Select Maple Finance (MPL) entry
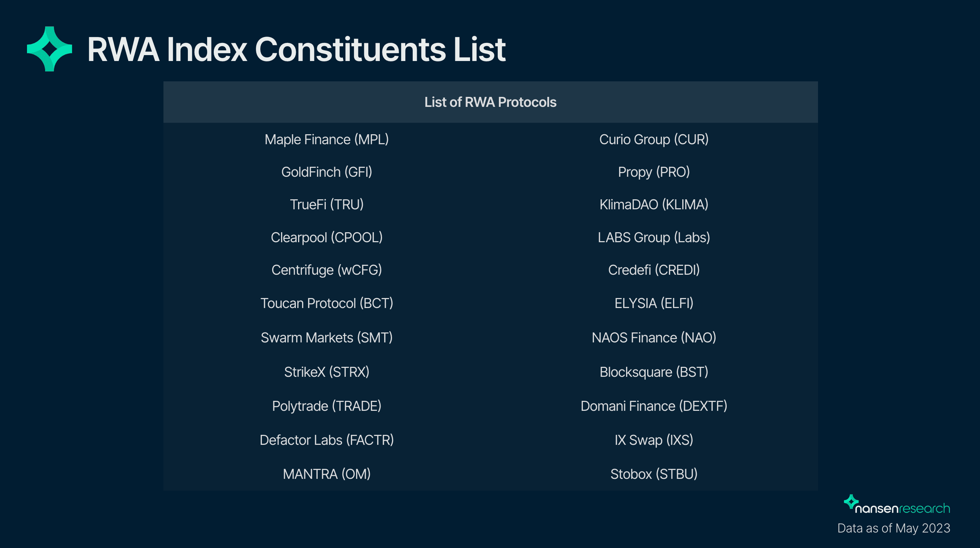 (x=327, y=139)
